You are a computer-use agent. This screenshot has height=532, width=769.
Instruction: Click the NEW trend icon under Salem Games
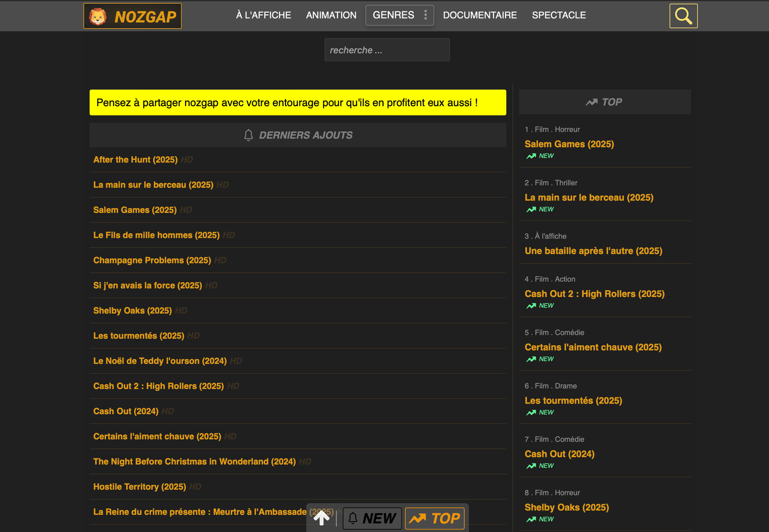[x=531, y=156]
